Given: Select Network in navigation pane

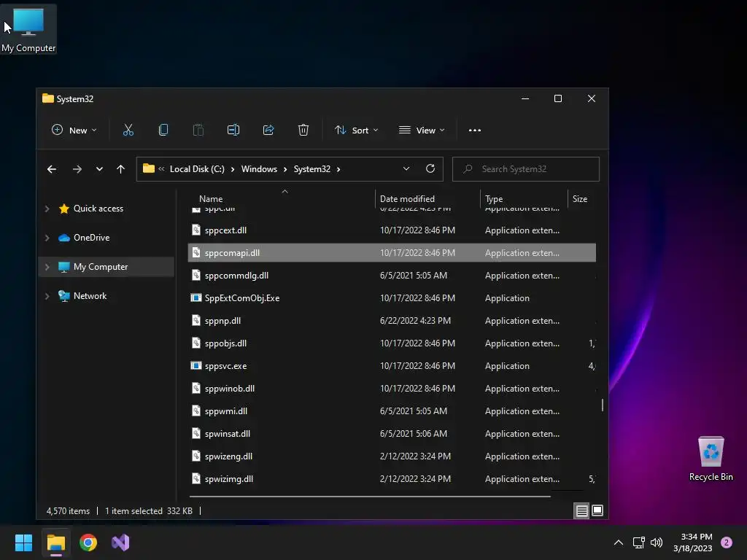Looking at the screenshot, I should click(x=90, y=296).
